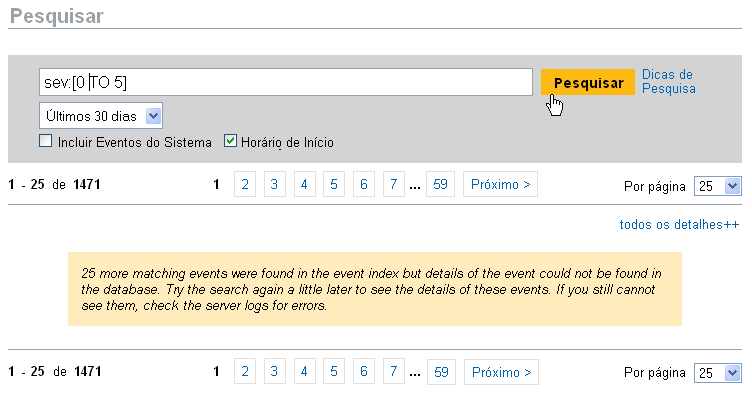Jump to page 59 in top pagination

440,184
